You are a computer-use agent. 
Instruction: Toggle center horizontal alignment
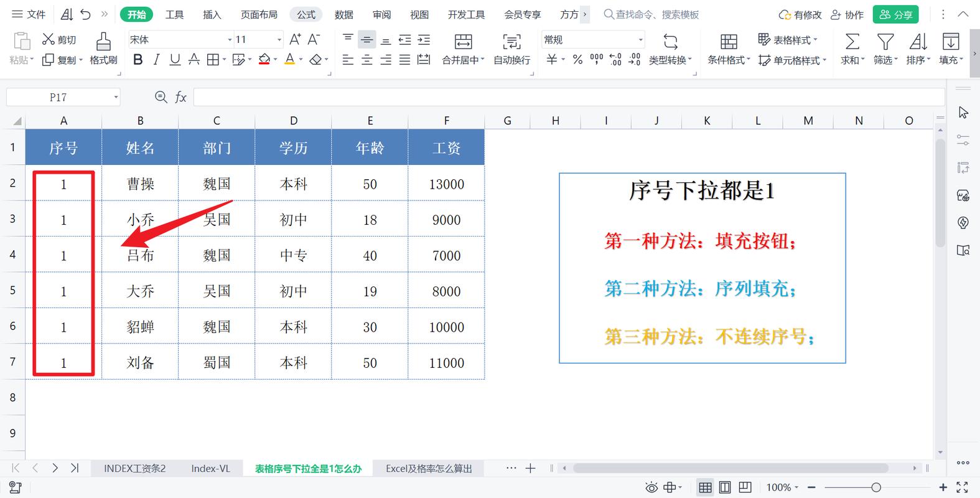[x=367, y=60]
